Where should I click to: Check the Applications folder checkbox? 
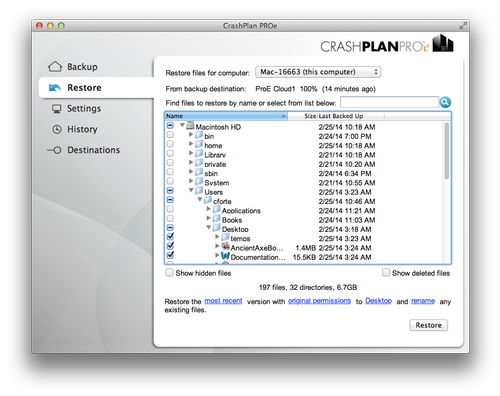coord(170,209)
